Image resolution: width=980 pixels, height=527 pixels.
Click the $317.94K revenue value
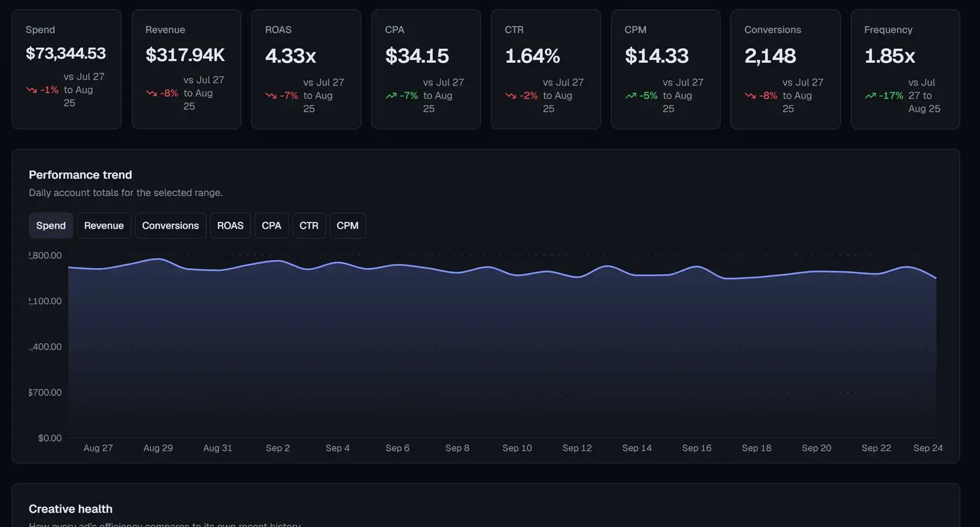point(185,55)
